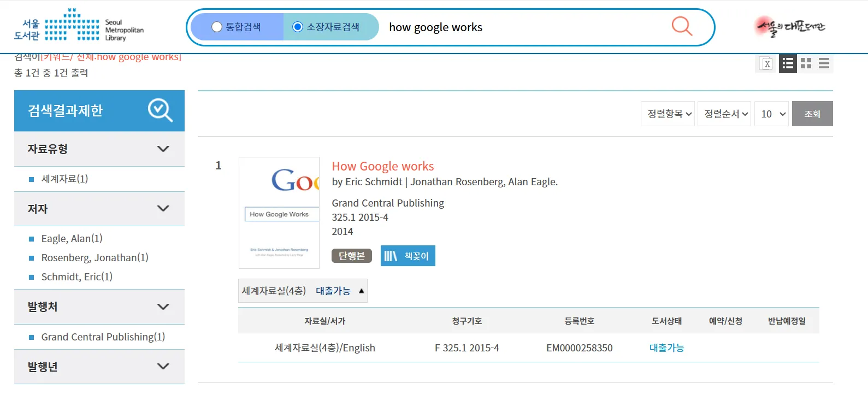Filter by 세계자료(1) material type
This screenshot has width=868, height=394.
click(x=64, y=179)
